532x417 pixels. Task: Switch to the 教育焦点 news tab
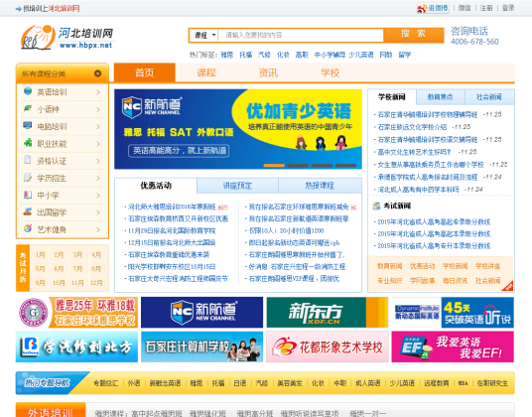[440, 97]
